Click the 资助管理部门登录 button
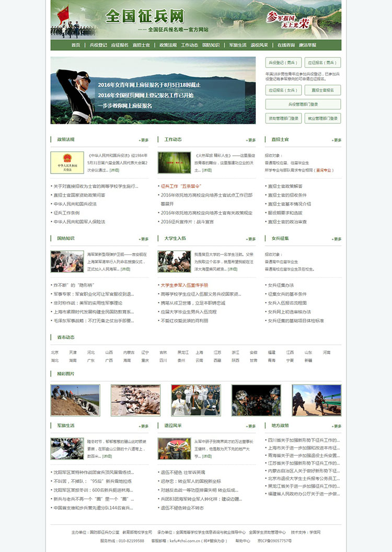Screen dimensions: 392x552 coord(283,118)
